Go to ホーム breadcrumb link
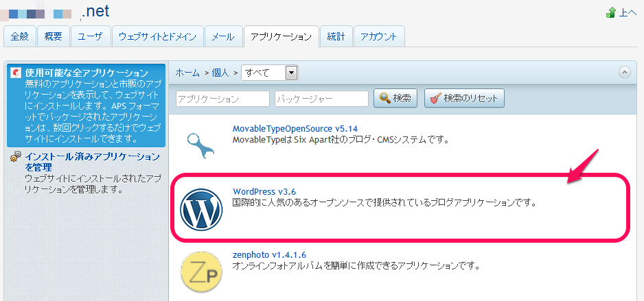Image resolution: width=644 pixels, height=301 pixels. [187, 73]
